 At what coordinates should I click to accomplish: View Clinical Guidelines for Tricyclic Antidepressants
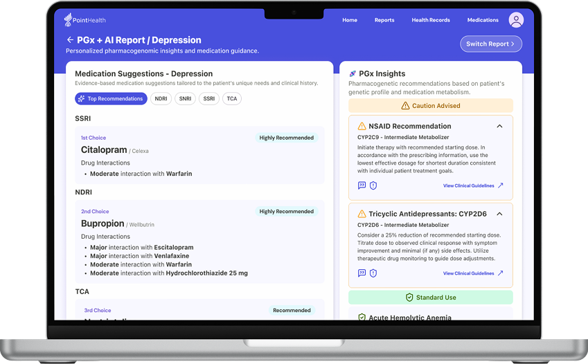click(468, 273)
